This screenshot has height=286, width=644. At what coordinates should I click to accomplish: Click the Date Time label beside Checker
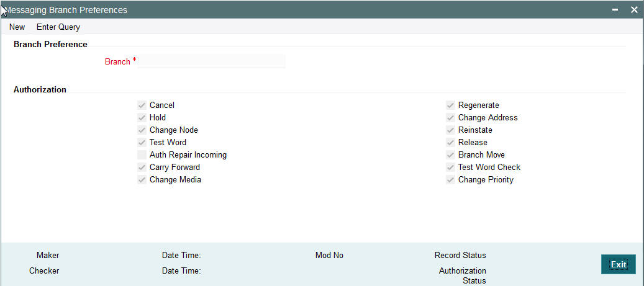(181, 271)
